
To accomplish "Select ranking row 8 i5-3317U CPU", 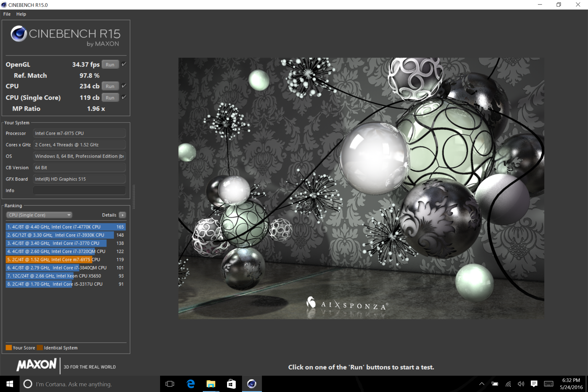I will click(x=66, y=284).
